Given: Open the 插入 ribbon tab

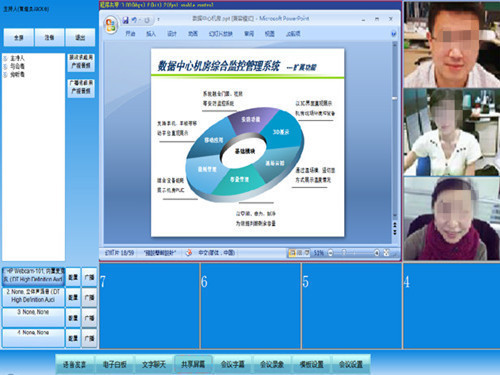Looking at the screenshot, I should coord(151,34).
